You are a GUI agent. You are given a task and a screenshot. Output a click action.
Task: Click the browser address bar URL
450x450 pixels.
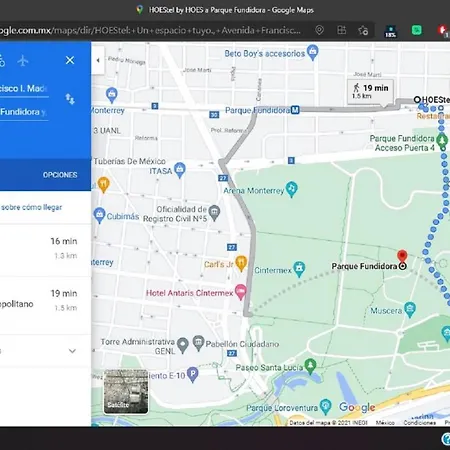[x=150, y=31]
